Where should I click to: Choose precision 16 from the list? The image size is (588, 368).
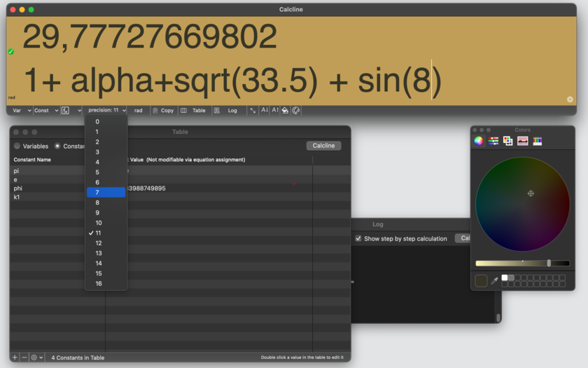tap(106, 283)
